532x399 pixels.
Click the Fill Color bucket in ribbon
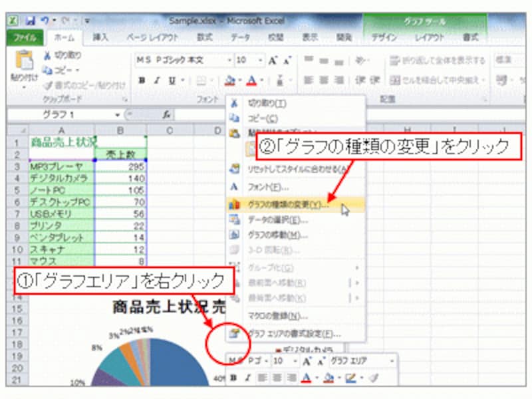coord(230,80)
